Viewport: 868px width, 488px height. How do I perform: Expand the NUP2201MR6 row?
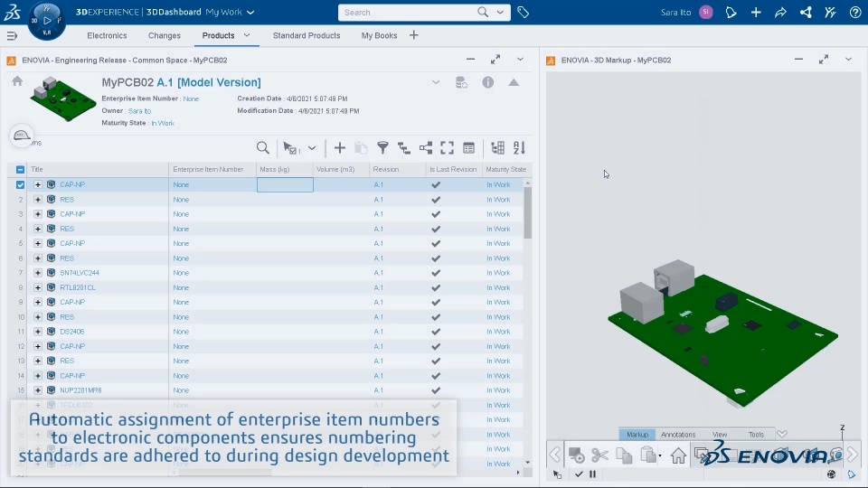[x=38, y=390]
